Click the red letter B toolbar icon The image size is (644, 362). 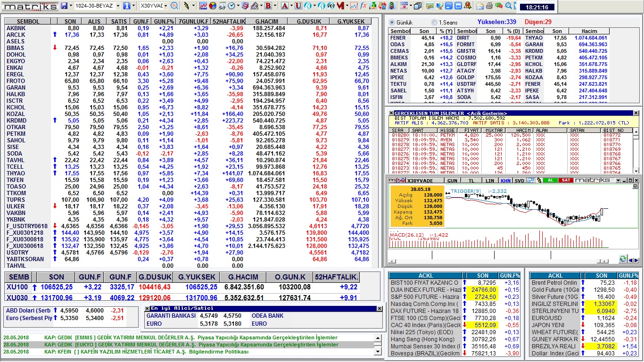pyautogui.click(x=268, y=6)
